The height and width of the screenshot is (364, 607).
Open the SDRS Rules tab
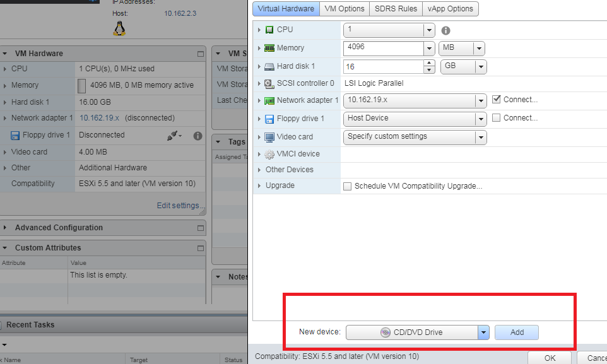coord(396,9)
